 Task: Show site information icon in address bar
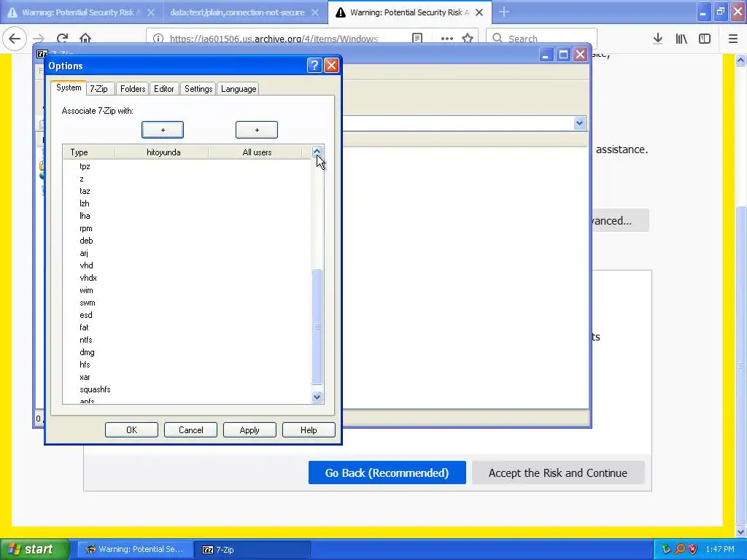tap(158, 39)
